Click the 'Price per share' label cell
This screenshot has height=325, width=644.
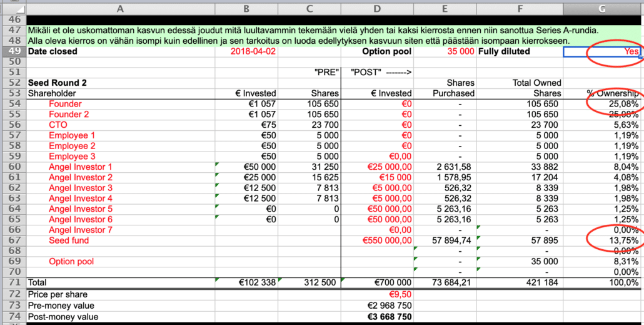click(x=120, y=294)
